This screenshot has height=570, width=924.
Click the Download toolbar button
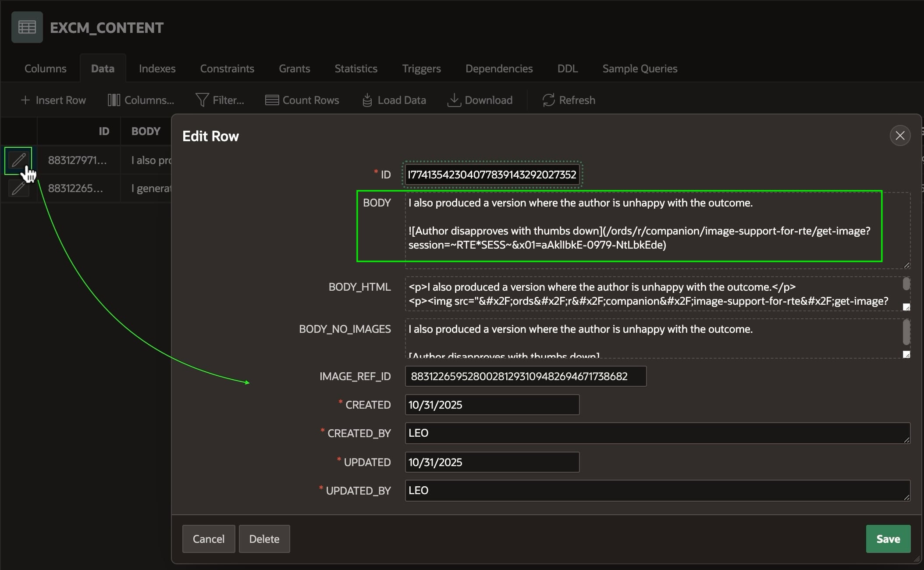point(480,100)
